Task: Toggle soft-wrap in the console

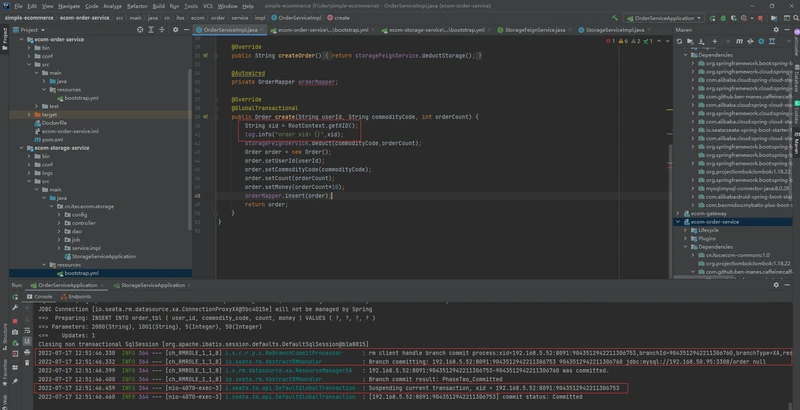Action: click(27, 330)
